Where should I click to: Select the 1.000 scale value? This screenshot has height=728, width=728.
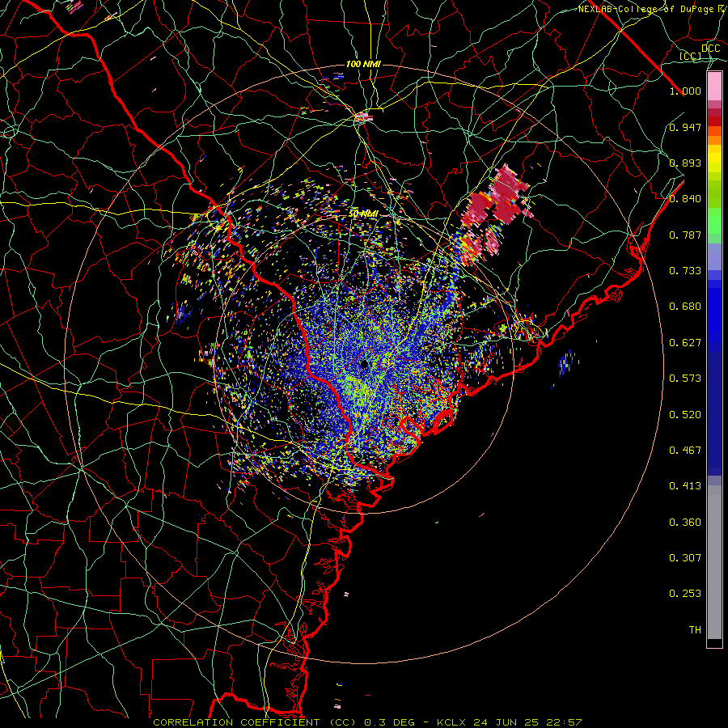click(x=685, y=91)
